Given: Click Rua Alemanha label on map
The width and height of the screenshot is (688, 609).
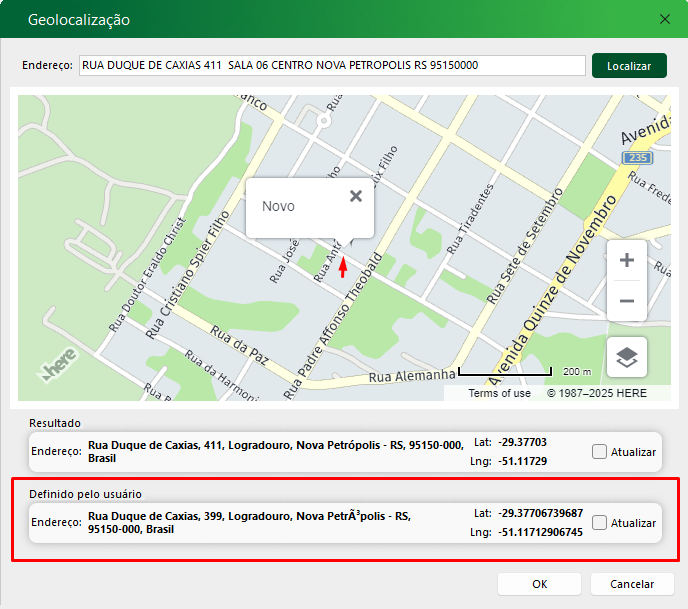Looking at the screenshot, I should (412, 376).
